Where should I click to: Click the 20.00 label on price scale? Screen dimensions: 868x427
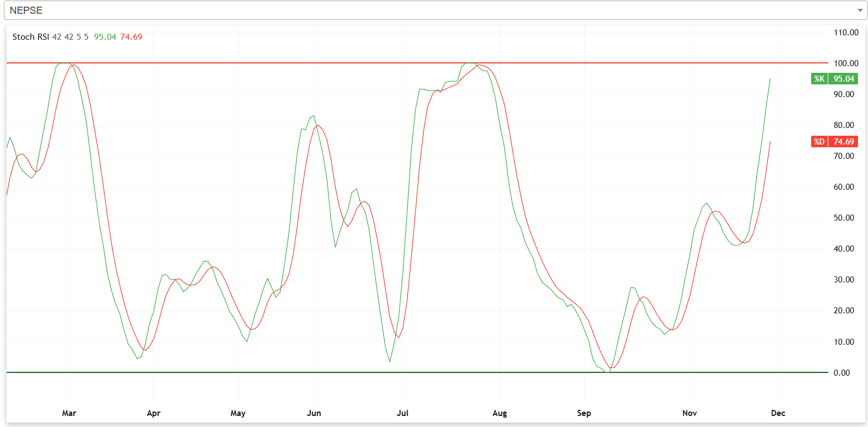pyautogui.click(x=843, y=311)
